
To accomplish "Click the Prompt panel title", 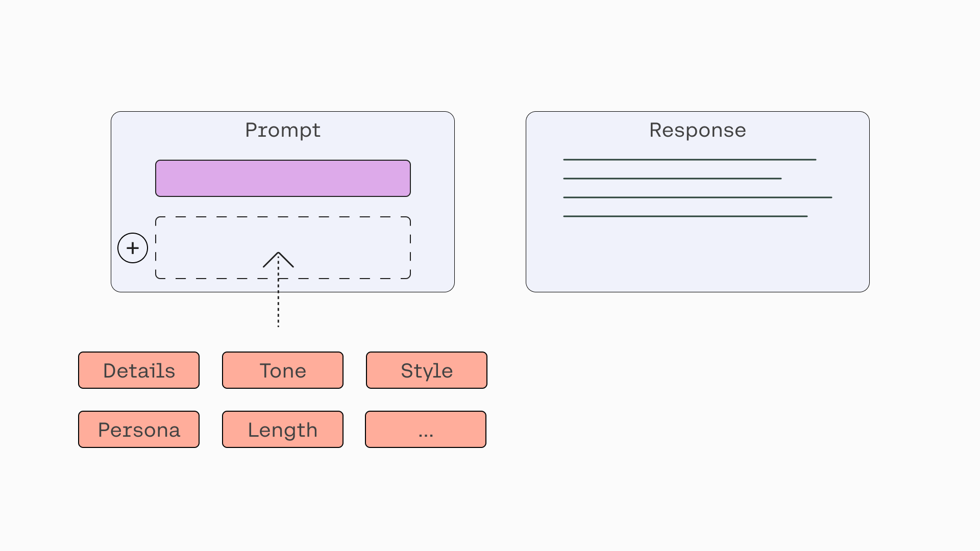I will point(283,130).
